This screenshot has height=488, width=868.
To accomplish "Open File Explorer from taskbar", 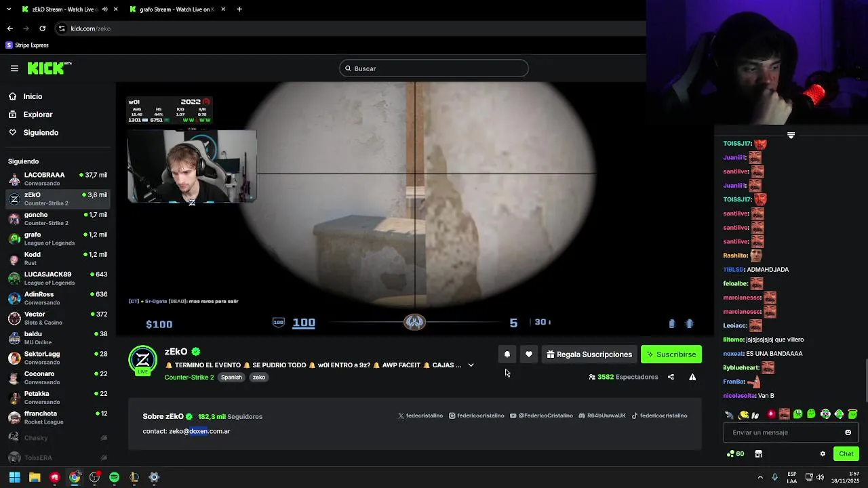I will coord(35,477).
